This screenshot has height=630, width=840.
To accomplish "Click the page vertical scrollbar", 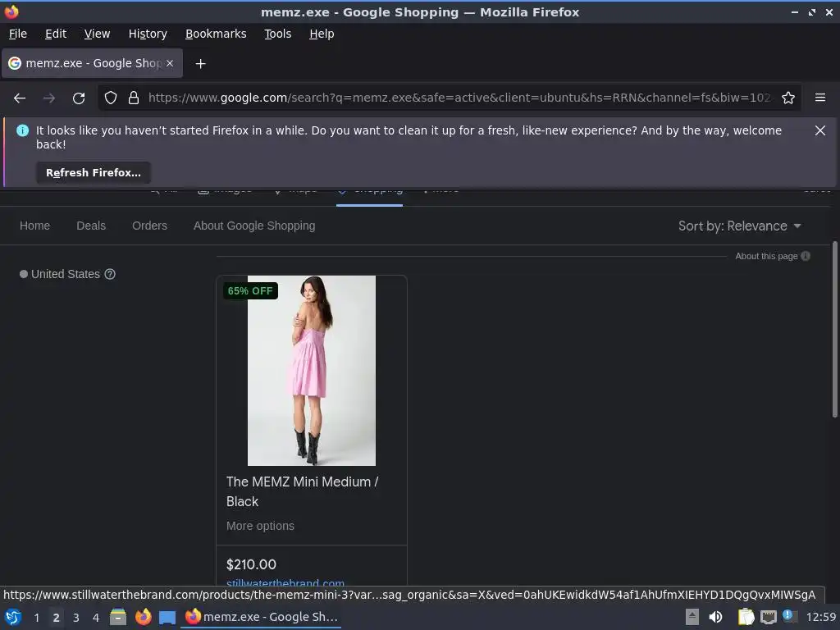I will point(834,330).
